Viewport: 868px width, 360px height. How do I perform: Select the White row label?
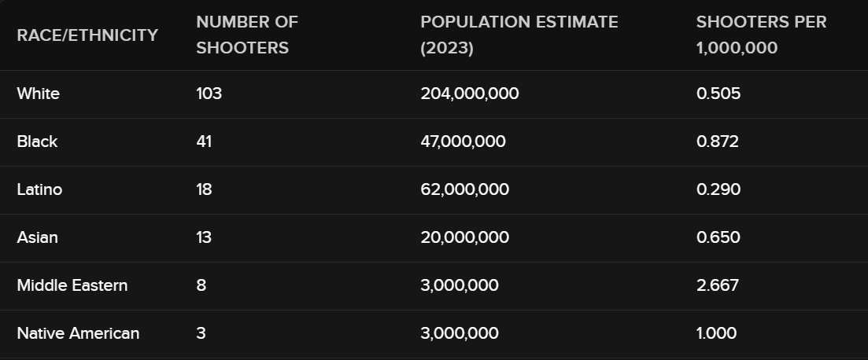pyautogui.click(x=39, y=94)
